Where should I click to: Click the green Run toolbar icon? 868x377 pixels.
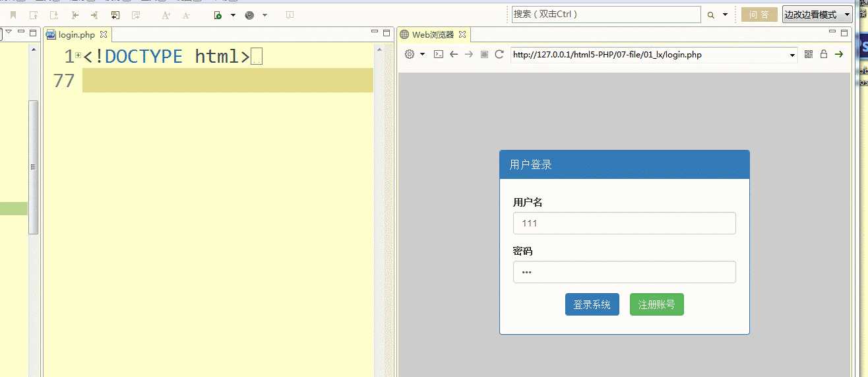(x=218, y=15)
